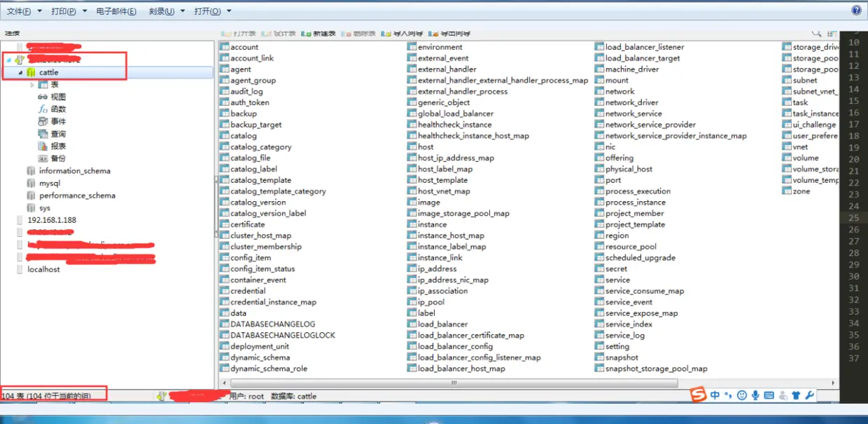Click the 设计表 toolbar button

[279, 34]
